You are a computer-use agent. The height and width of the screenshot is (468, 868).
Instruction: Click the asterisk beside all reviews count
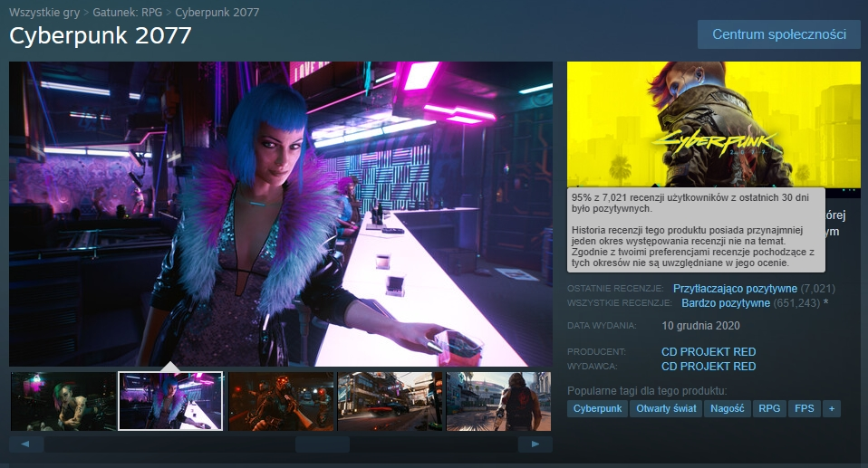pos(825,303)
